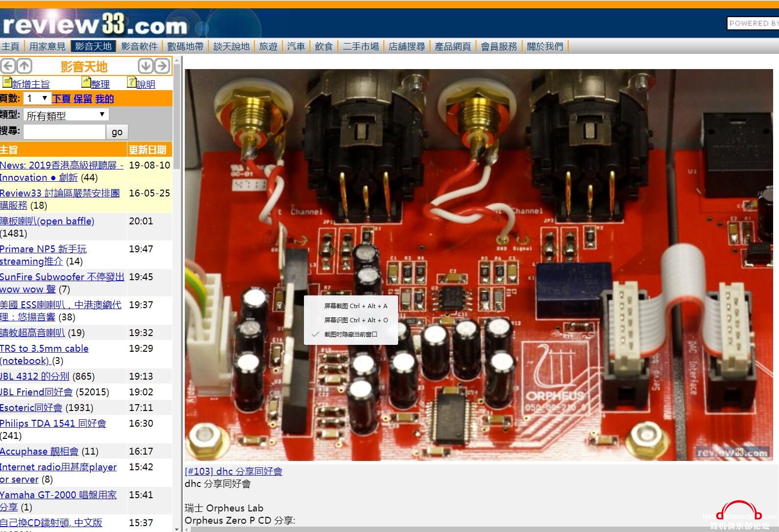Open JBL 4312 的分別 topic
779x532 pixels.
click(x=35, y=376)
